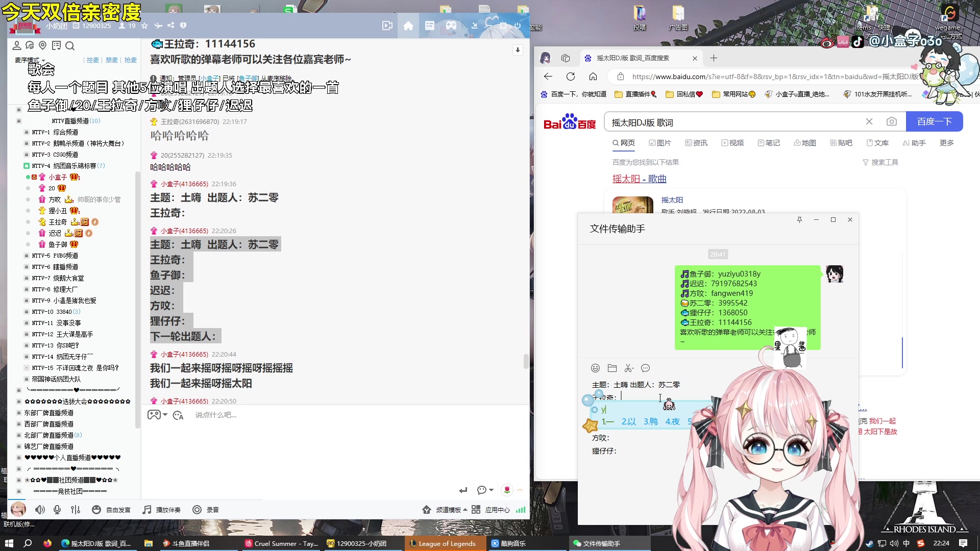Click the YY channel list scrollbar
980x551 pixels.
coord(137,301)
